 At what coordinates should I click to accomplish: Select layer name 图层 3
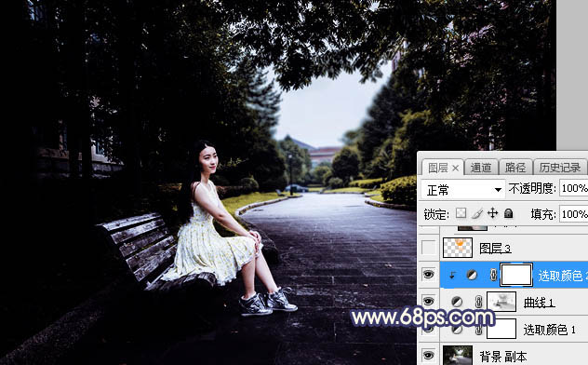[x=495, y=249]
